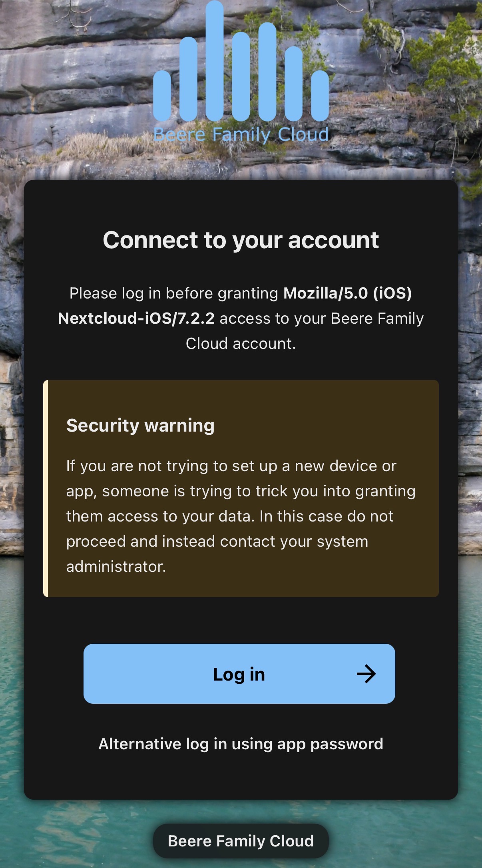Click the leftmost short bar of the logo
Screen dimensions: 482x868
pos(162,95)
